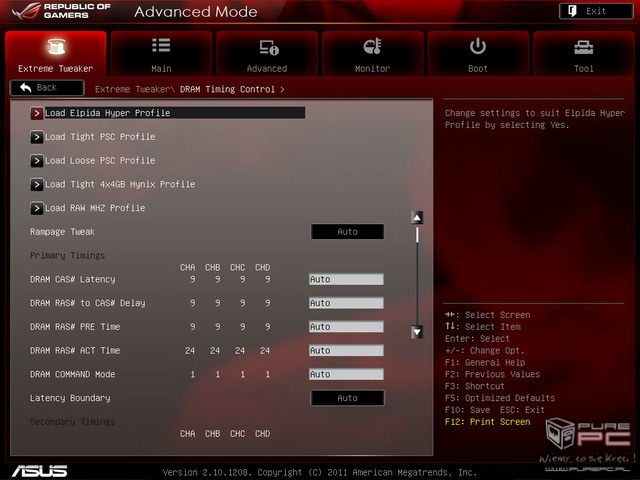Click the scrollbar down arrow
This screenshot has height=480, width=640.
coord(417,332)
